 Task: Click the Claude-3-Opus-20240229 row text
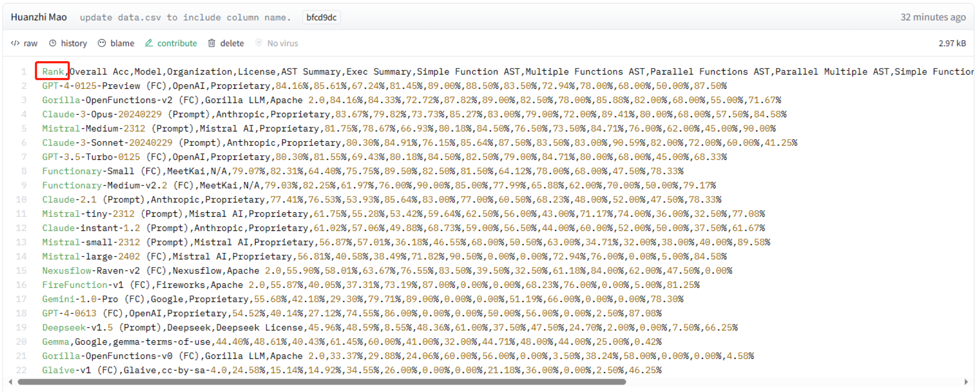tap(102, 114)
